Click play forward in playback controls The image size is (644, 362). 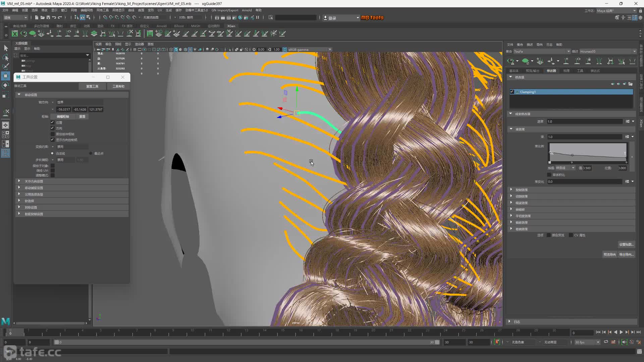click(621, 332)
